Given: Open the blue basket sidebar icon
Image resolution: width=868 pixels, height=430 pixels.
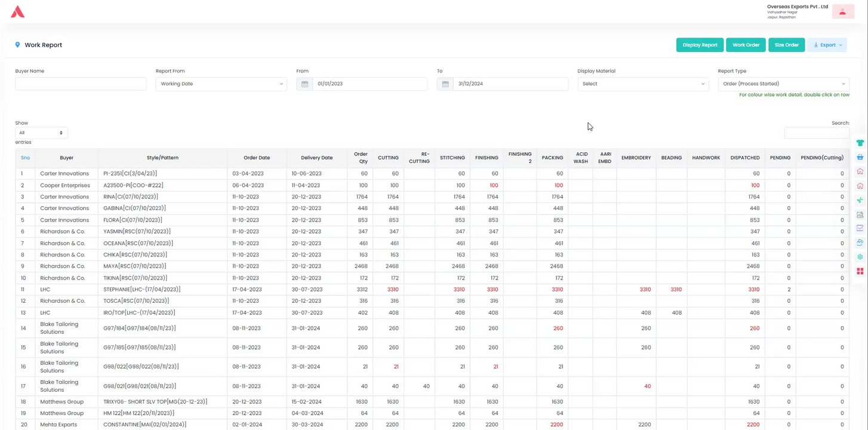Looking at the screenshot, I should click(860, 158).
